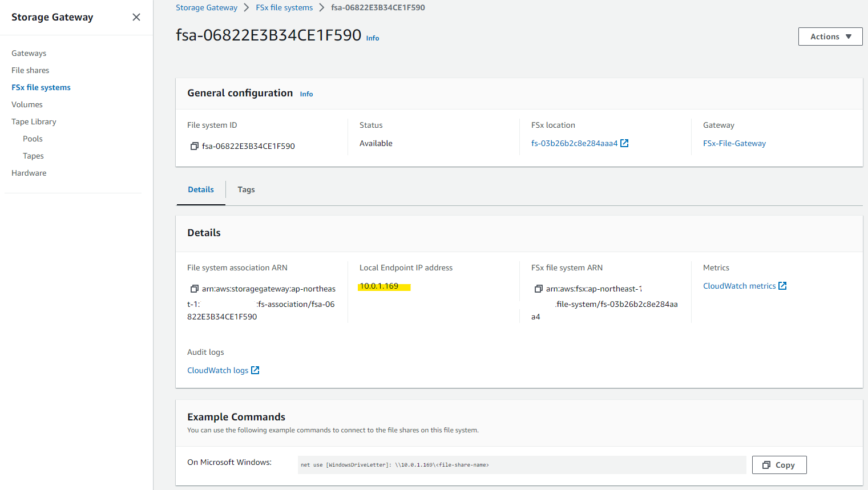Click the copy icon next to File system ID
868x490 pixels.
tap(194, 145)
